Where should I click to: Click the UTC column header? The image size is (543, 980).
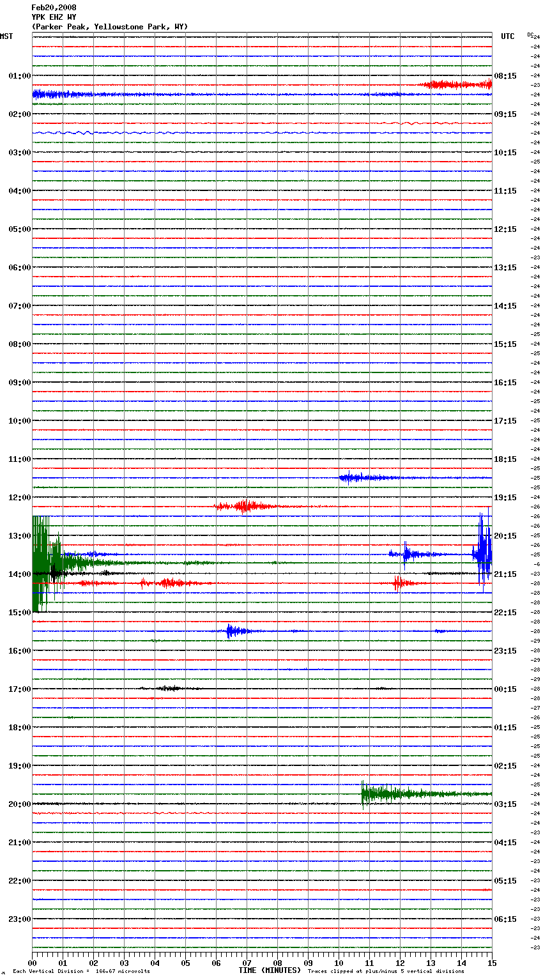click(508, 36)
